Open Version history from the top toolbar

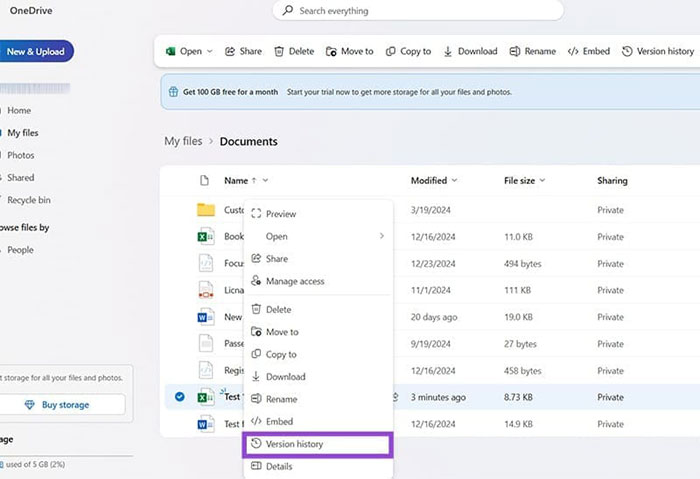pos(657,51)
